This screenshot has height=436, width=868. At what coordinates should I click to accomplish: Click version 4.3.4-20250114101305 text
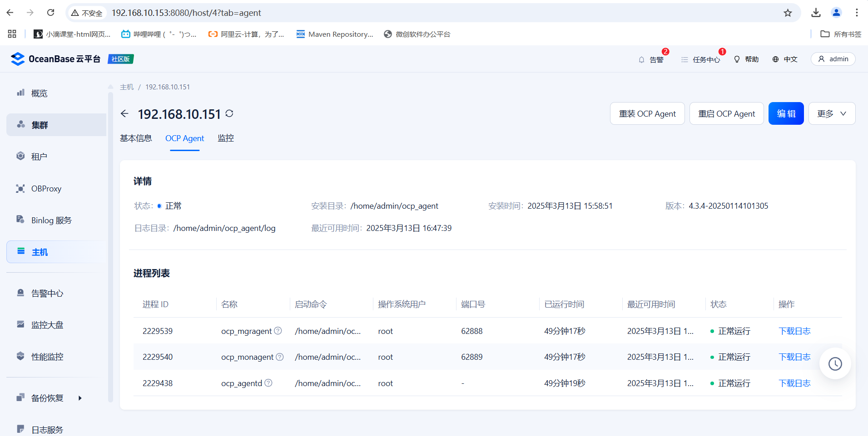pyautogui.click(x=729, y=206)
